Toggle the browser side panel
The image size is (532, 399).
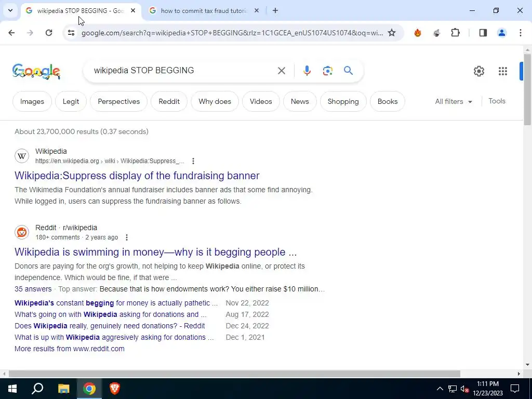[483, 33]
